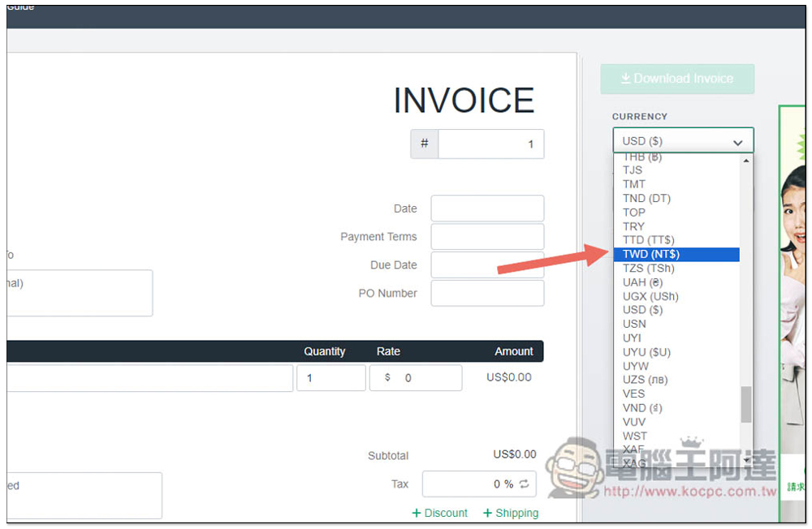The width and height of the screenshot is (812, 529).
Task: Click the currency list scrollbar thumb
Action: [746, 404]
